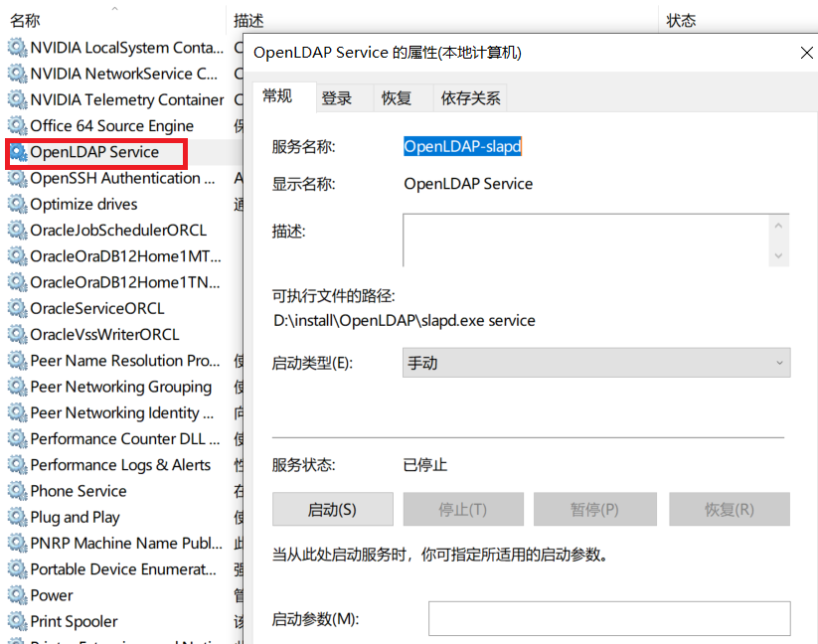The image size is (818, 644).
Task: Click the OracleServiceORCL service icon
Action: tap(18, 308)
